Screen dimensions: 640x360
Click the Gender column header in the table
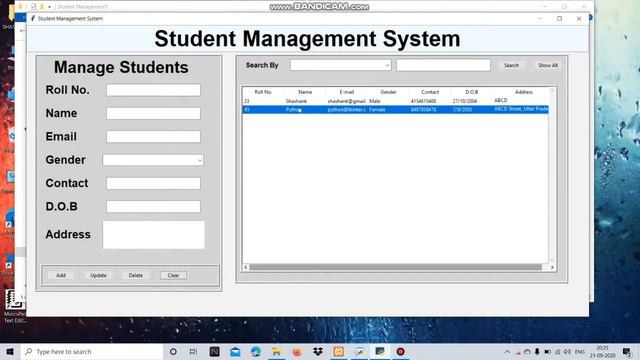(388, 92)
